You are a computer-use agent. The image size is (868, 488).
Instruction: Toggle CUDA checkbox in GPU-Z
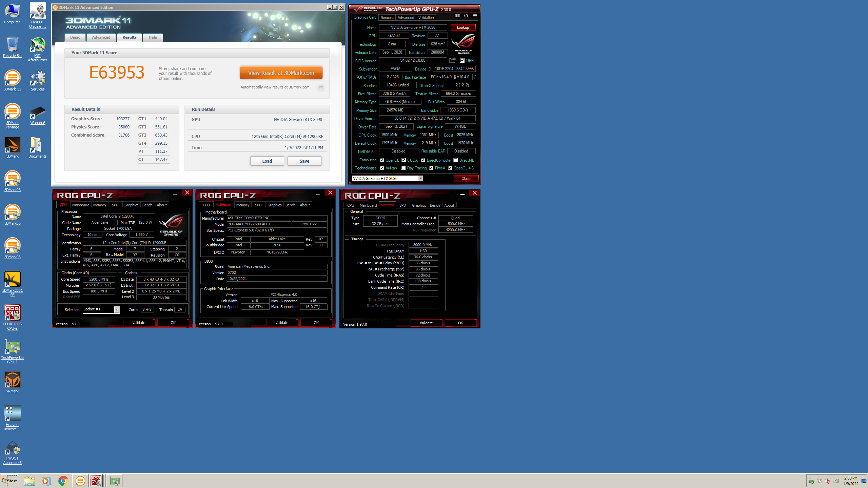coord(404,160)
